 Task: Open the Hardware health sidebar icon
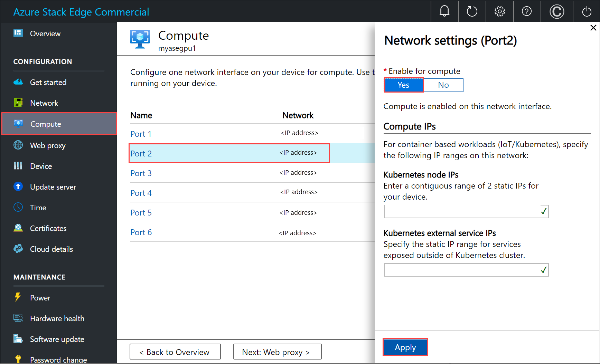[18, 318]
